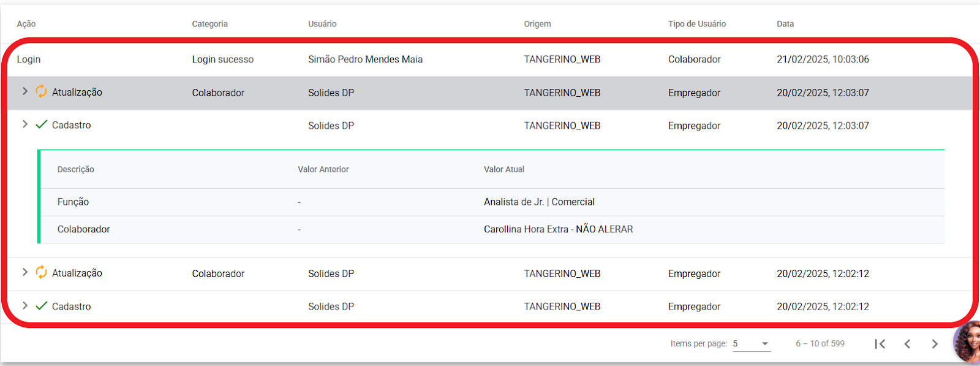The height and width of the screenshot is (366, 980).
Task: Click the green checkmark on the 12:02:12 Cadastro row
Action: click(41, 306)
